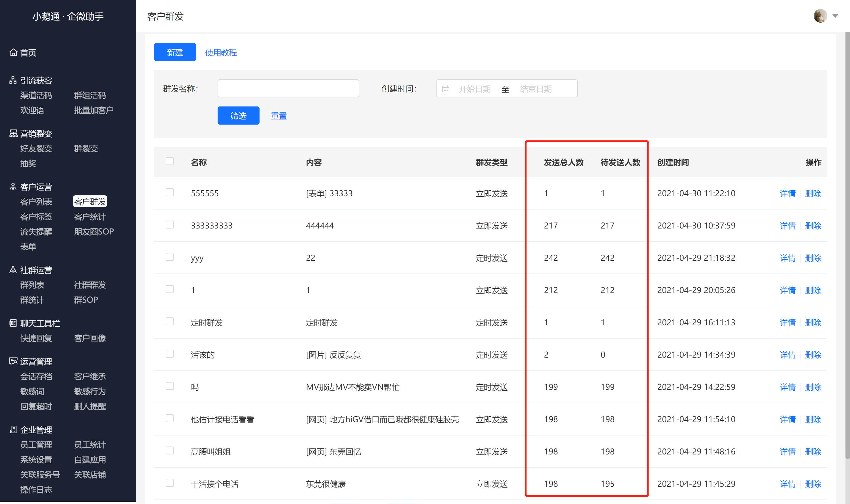Open 客户列表 in the sidebar
Image resolution: width=850 pixels, height=504 pixels.
coord(36,202)
